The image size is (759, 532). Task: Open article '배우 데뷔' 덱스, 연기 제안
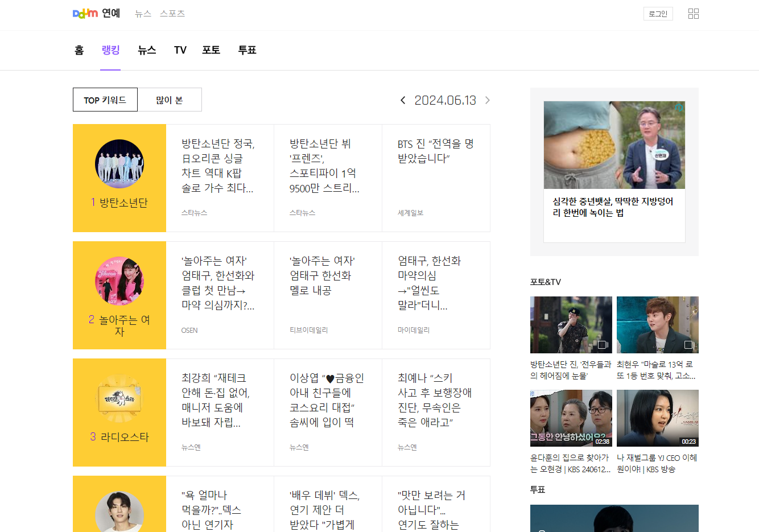click(x=325, y=510)
